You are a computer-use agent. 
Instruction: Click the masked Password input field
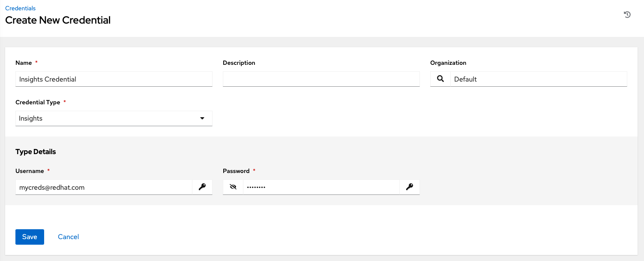tap(321, 187)
